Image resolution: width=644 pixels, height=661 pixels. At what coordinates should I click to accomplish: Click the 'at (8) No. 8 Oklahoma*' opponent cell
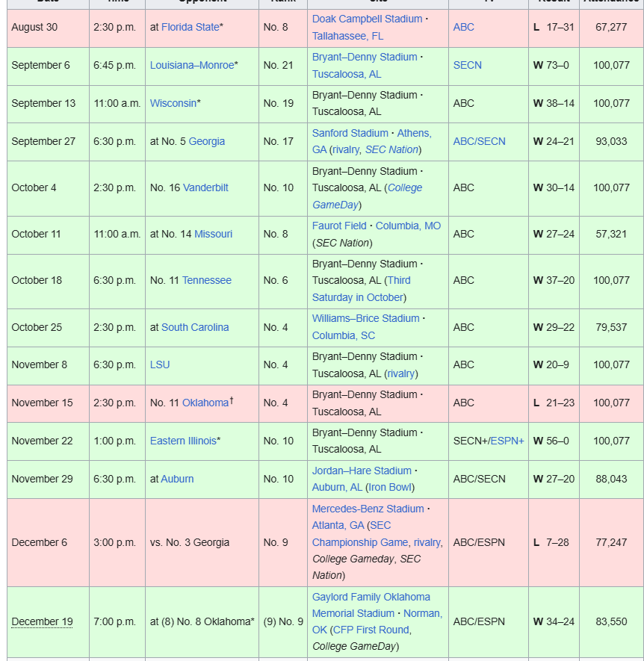click(202, 622)
